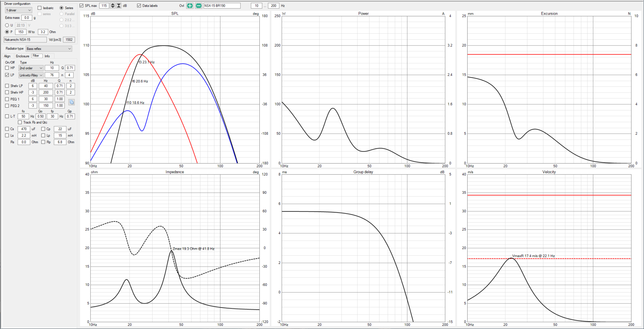Open the Info tab
644x329 pixels.
(x=47, y=56)
